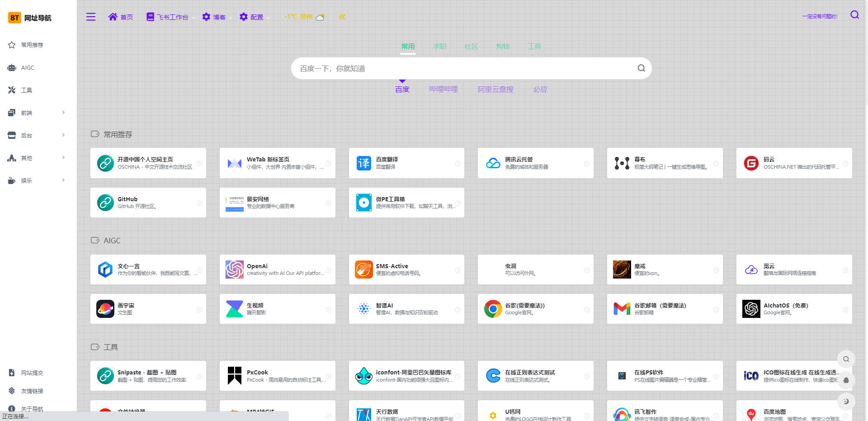Screen dimensions: 868x421
Task: Click the PxCook icon
Action: pos(235,376)
